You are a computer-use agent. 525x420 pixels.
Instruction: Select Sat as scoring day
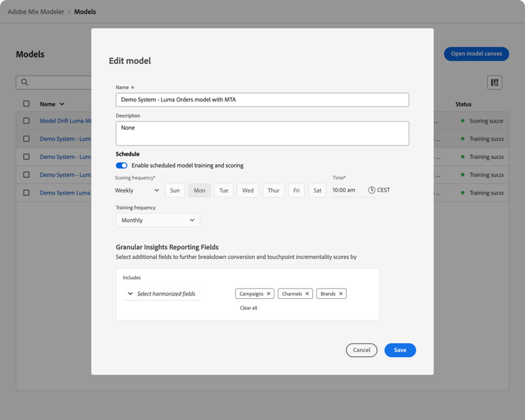click(317, 190)
